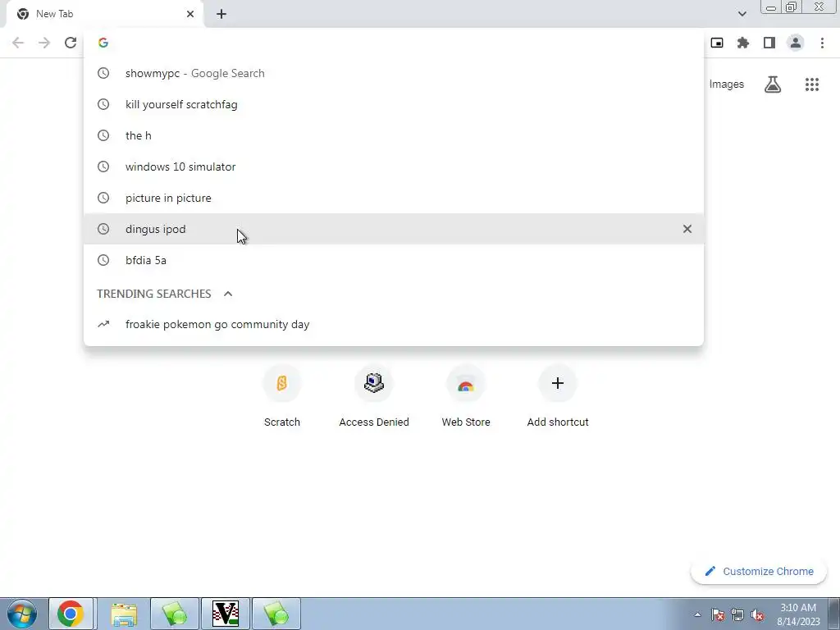Open the first green taskbar app

click(x=175, y=614)
